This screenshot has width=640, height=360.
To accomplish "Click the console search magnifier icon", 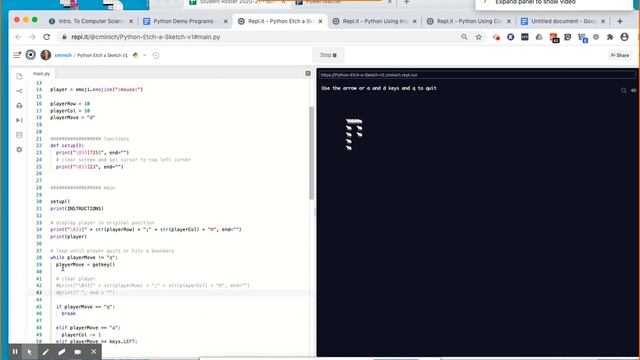I will click(623, 90).
